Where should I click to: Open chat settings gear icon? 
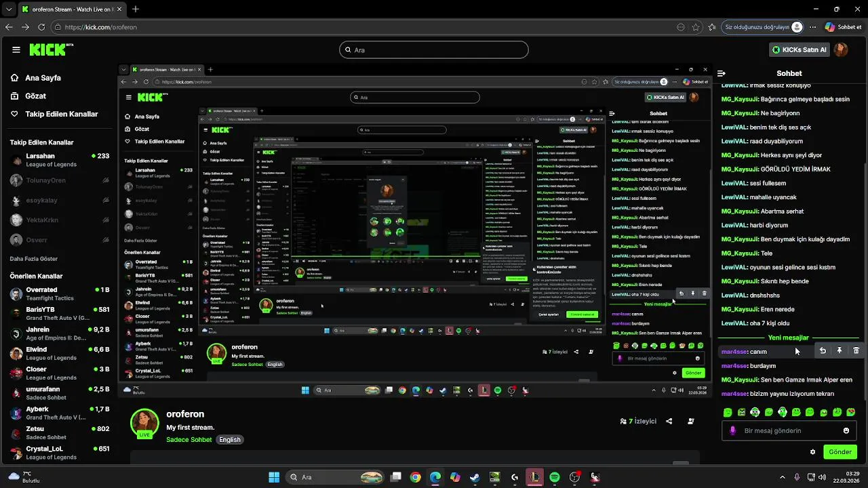812,452
